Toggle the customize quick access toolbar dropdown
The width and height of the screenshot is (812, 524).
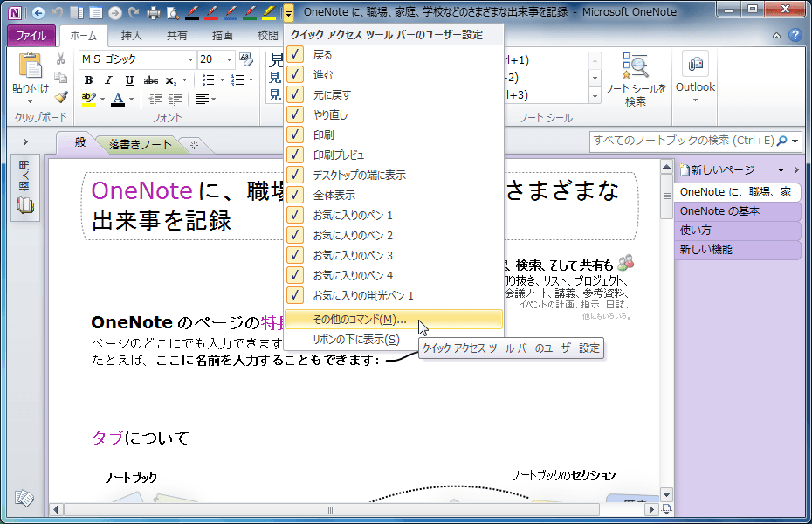pyautogui.click(x=288, y=12)
